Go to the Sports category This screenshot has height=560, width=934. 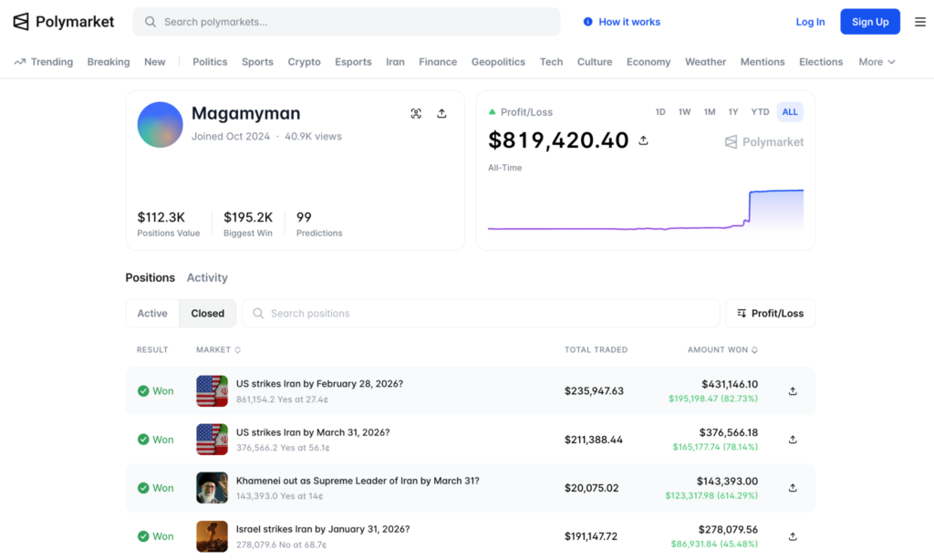coord(257,62)
